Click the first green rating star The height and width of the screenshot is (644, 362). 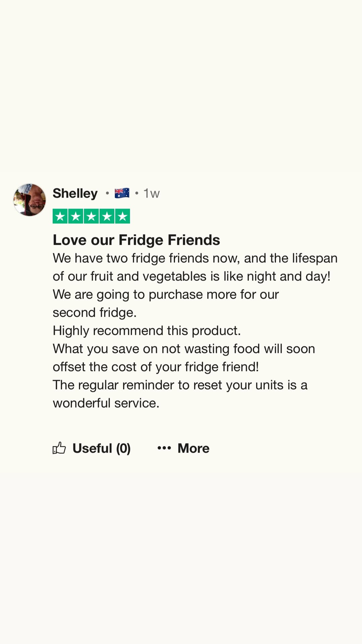point(60,216)
